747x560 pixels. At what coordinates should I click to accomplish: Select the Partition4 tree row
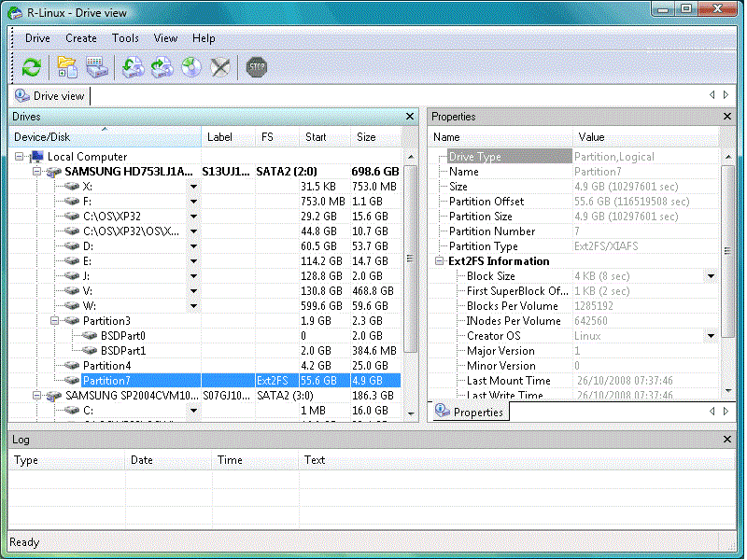107,365
